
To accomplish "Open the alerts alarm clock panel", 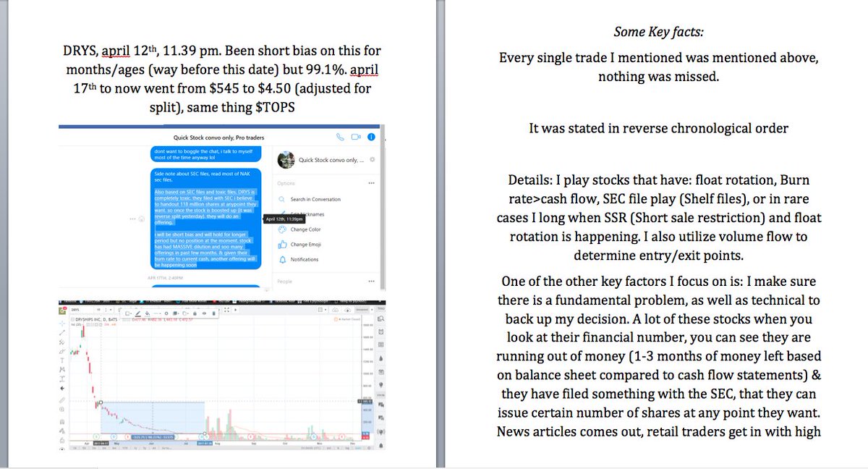I will click(x=381, y=331).
